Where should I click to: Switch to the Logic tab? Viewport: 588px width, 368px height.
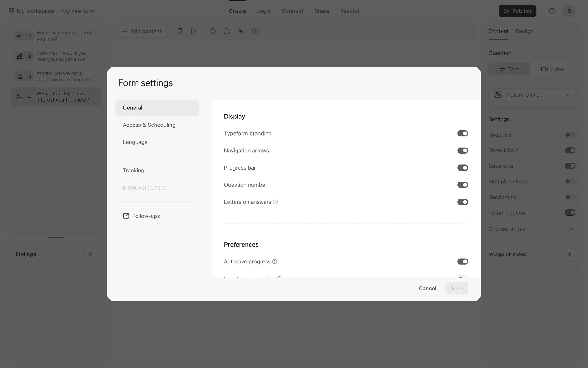pyautogui.click(x=264, y=11)
